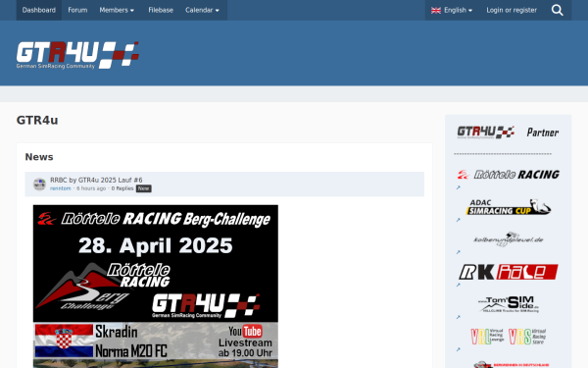Go to the Dashboard menu item
Image resolution: width=588 pixels, height=368 pixels.
(x=39, y=10)
